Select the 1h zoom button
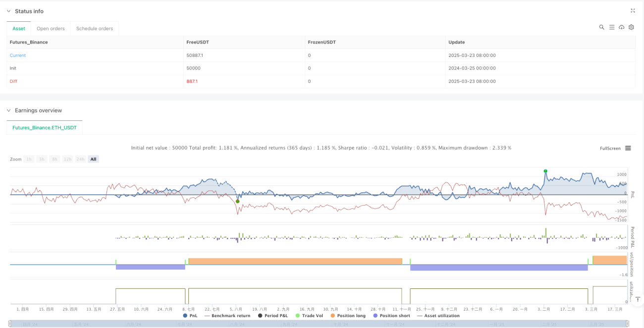The height and width of the screenshot is (328, 644). (29, 159)
